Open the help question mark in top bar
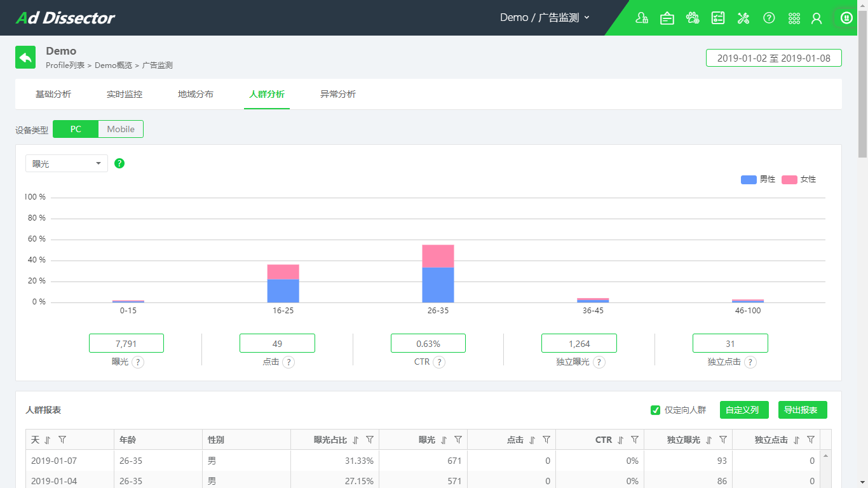 point(769,18)
